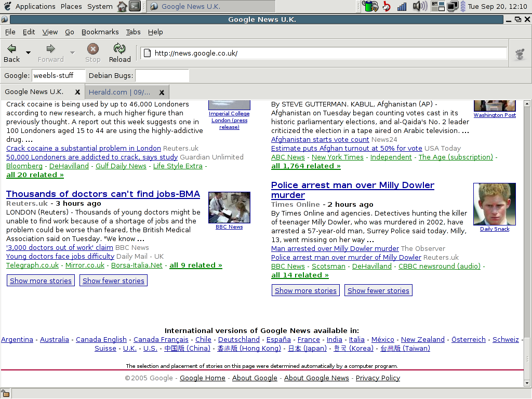Click the page icon in the address bar
This screenshot has height=399, width=532.
point(147,54)
